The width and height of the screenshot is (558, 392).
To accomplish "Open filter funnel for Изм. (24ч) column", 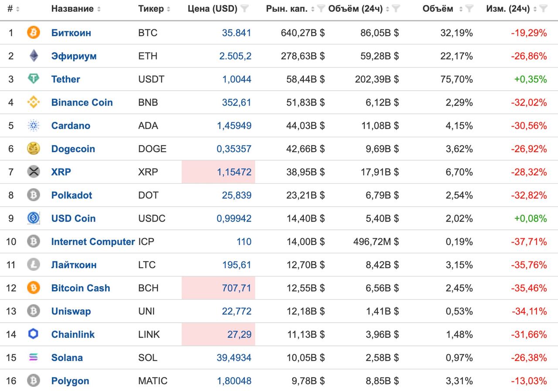I will click(544, 9).
